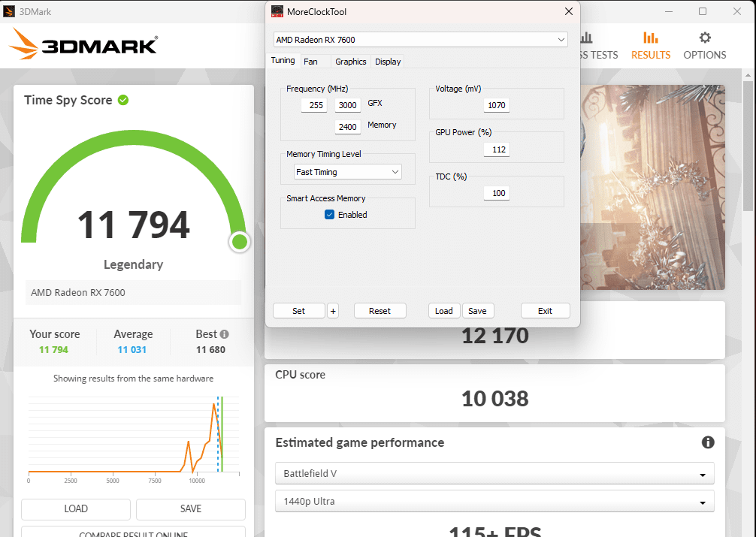Click the CPU score value 10 038
The image size is (756, 537).
pyautogui.click(x=494, y=399)
